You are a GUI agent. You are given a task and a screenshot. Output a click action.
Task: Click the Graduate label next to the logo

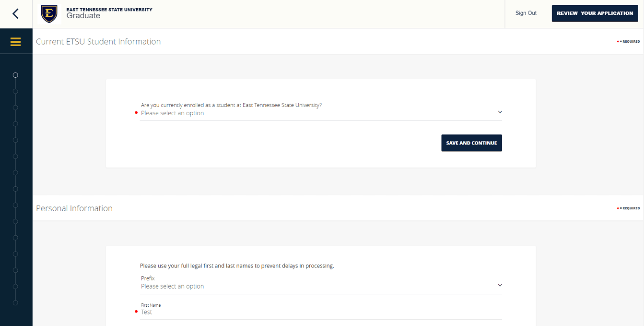pyautogui.click(x=84, y=15)
